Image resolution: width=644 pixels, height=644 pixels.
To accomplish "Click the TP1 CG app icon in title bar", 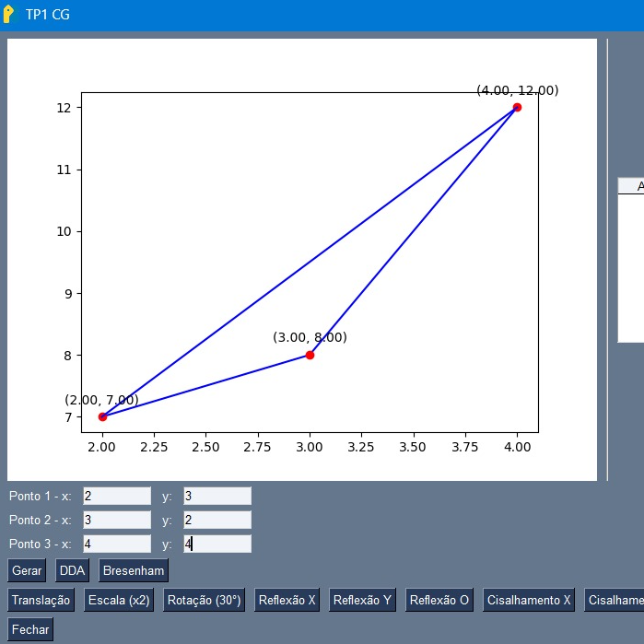I will point(11,15).
